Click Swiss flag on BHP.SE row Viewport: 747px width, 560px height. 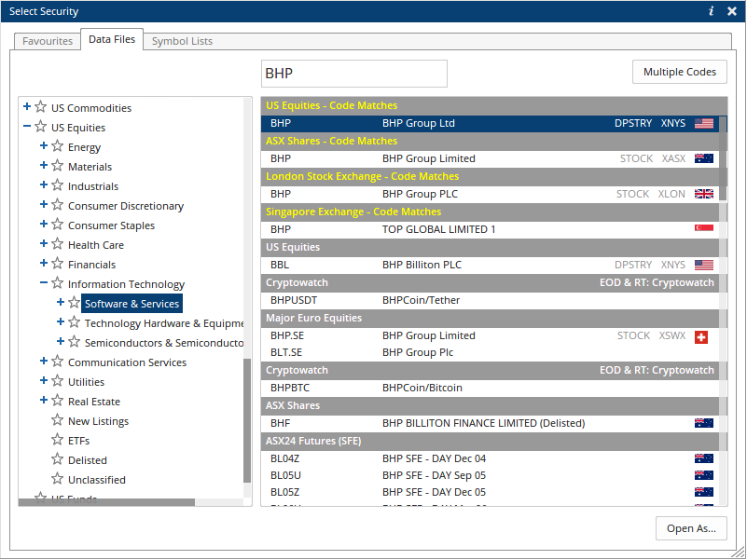click(x=701, y=337)
